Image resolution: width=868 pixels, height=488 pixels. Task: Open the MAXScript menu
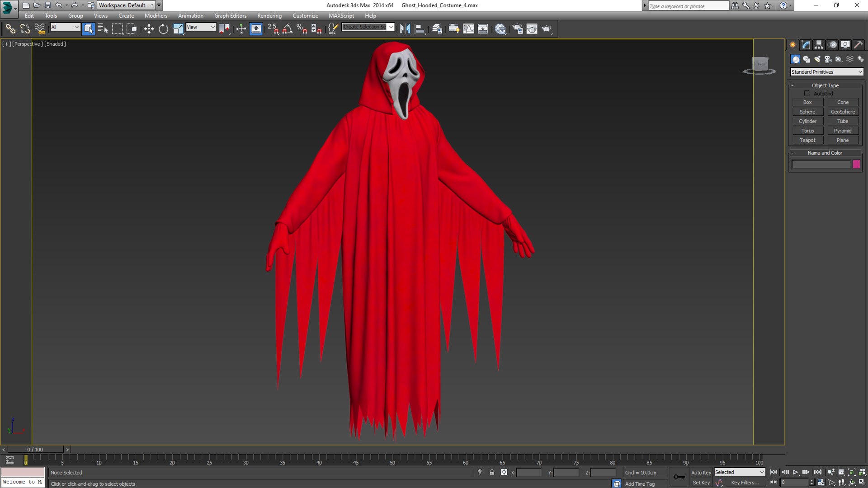tap(341, 16)
